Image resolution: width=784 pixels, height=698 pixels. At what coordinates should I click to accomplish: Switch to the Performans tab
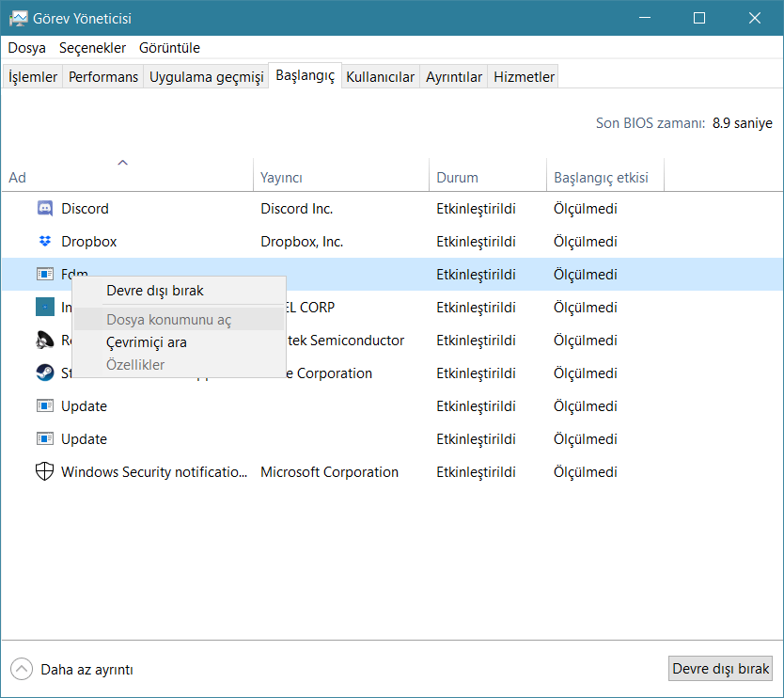[103, 76]
